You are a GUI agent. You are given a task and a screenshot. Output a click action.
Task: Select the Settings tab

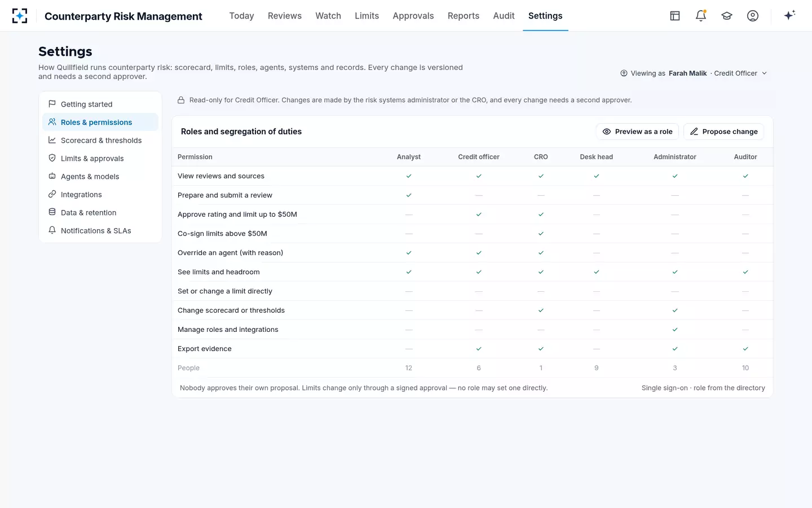545,16
